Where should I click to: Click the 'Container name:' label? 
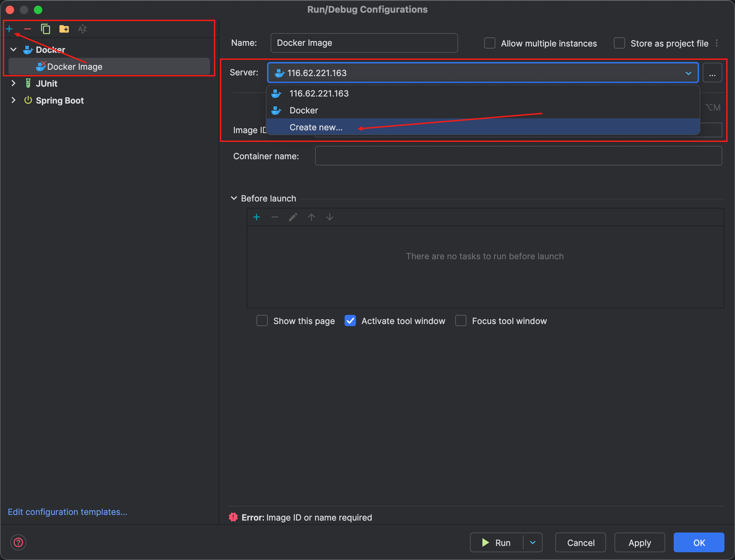tap(266, 156)
